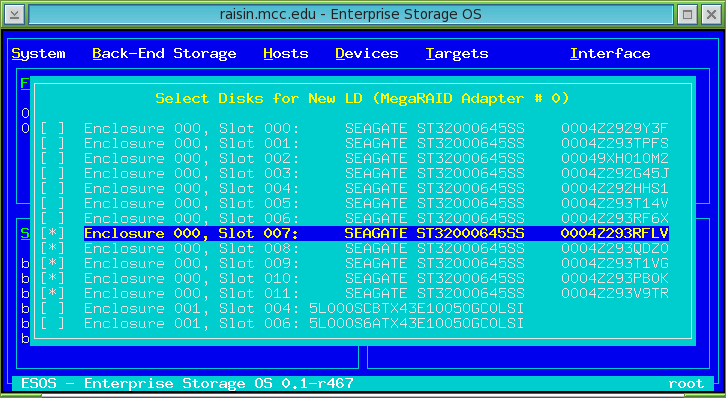Check the Slot 005 disk checkbox
This screenshot has width=726, height=398.
(x=52, y=203)
